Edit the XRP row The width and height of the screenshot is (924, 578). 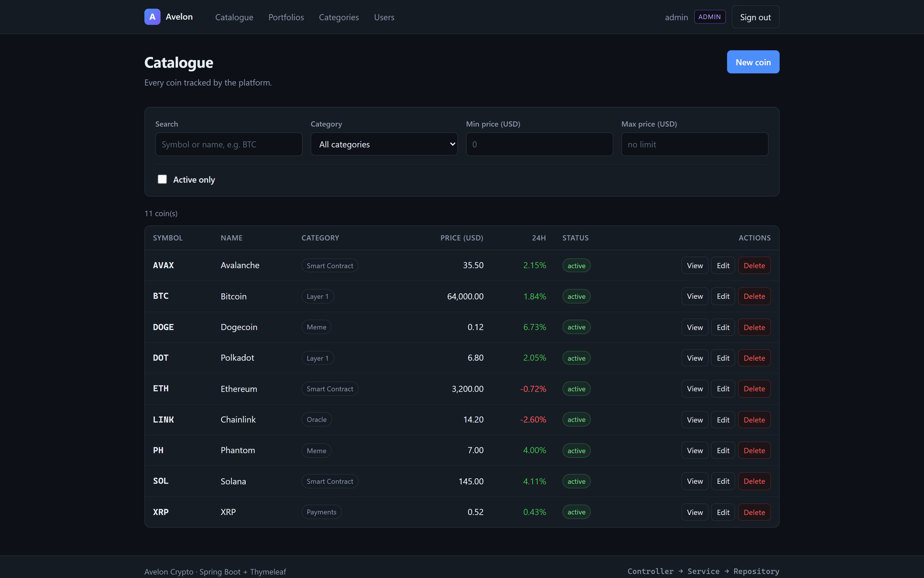723,512
